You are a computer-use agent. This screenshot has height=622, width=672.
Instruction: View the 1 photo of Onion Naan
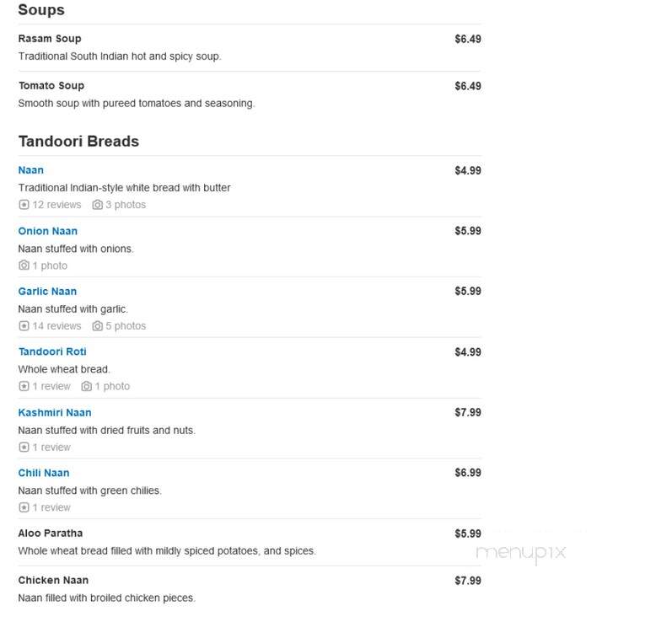click(50, 265)
